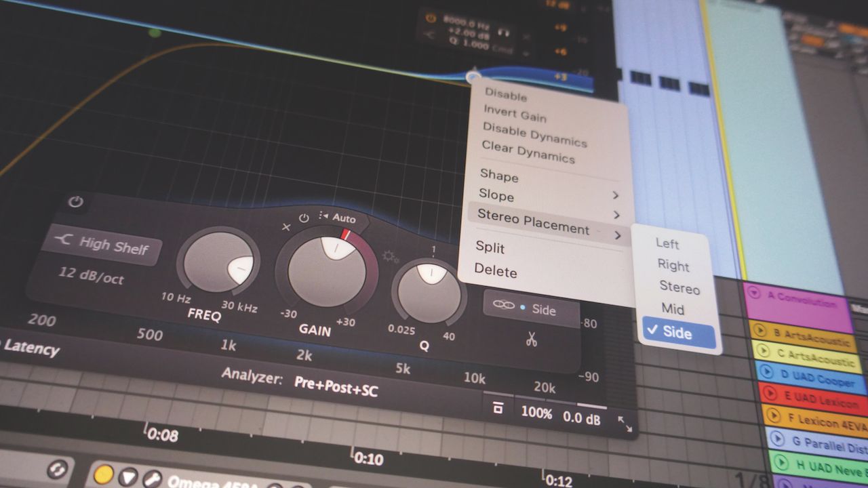Toggle the power button on the band settings panel

coord(76,202)
